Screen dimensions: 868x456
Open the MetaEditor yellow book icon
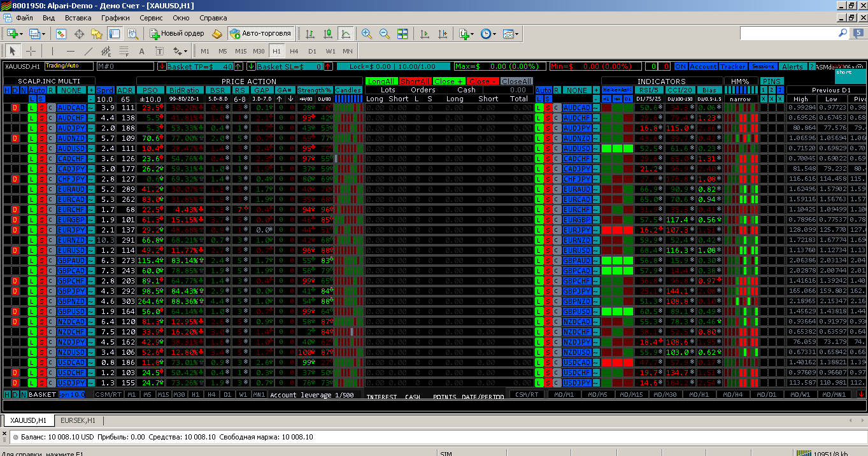[x=217, y=34]
